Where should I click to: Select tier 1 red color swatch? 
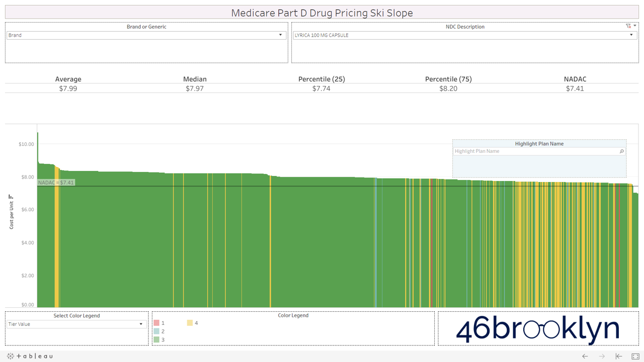click(x=156, y=323)
